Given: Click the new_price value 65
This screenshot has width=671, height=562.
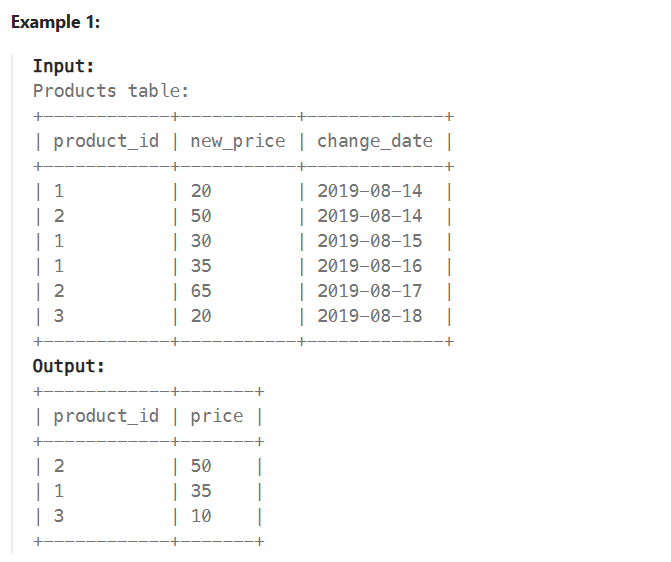Looking at the screenshot, I should [x=201, y=291].
